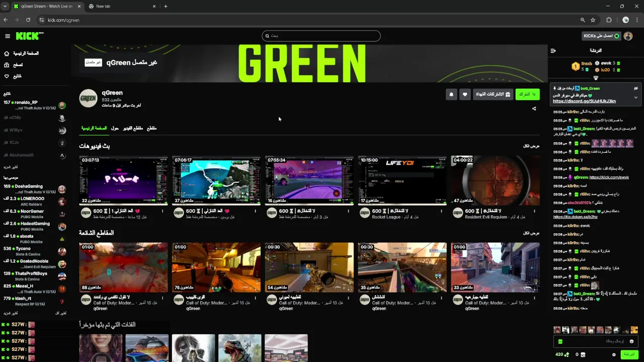Open the 07:06:17 broadcast thumbnail
The image size is (644, 362).
pyautogui.click(x=216, y=180)
